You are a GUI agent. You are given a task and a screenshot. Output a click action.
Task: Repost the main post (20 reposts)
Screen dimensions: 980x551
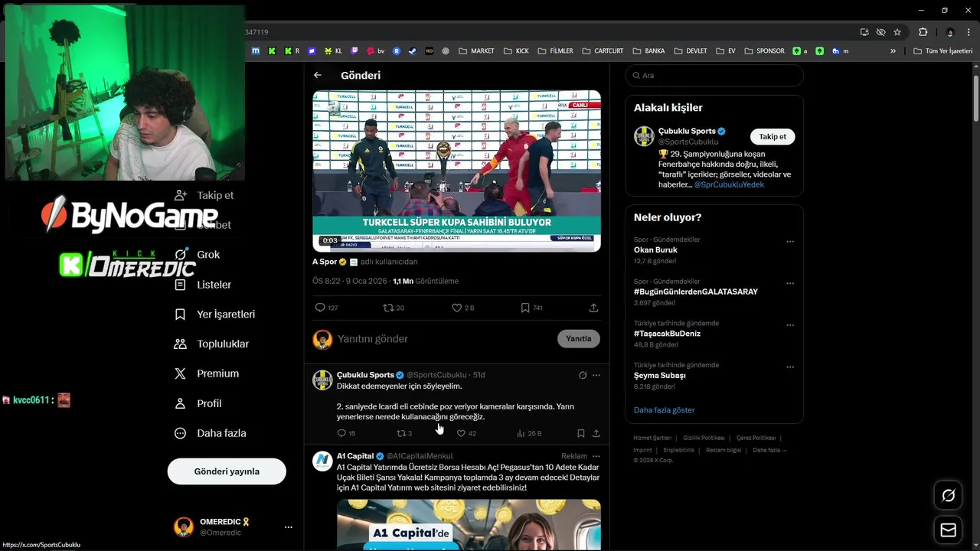(394, 308)
